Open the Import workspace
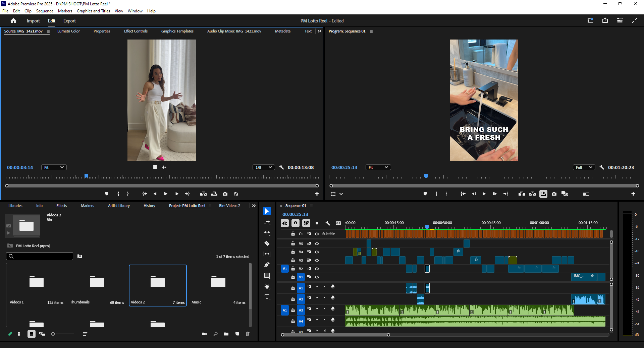This screenshot has width=644, height=348. click(33, 21)
